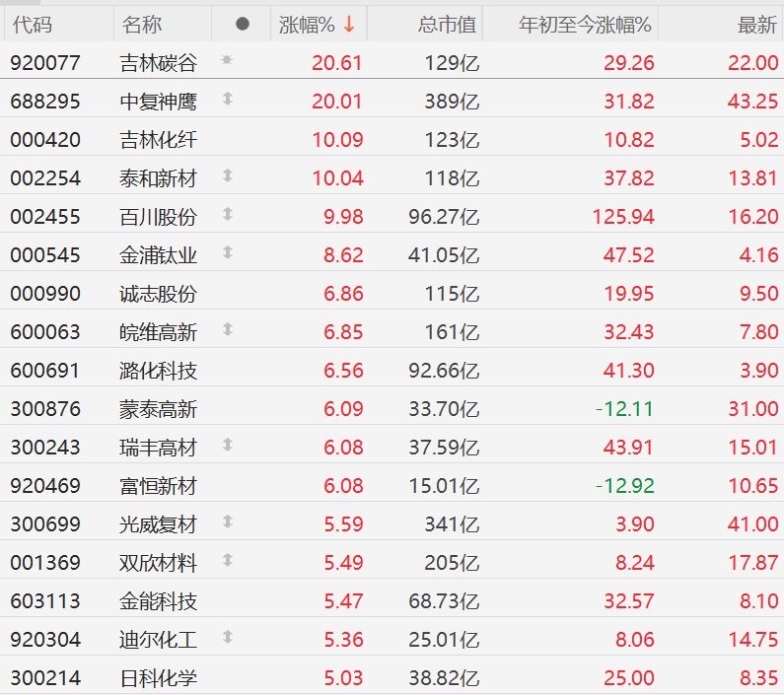Sort by 代码 column header
784x695 pixels.
tap(33, 25)
